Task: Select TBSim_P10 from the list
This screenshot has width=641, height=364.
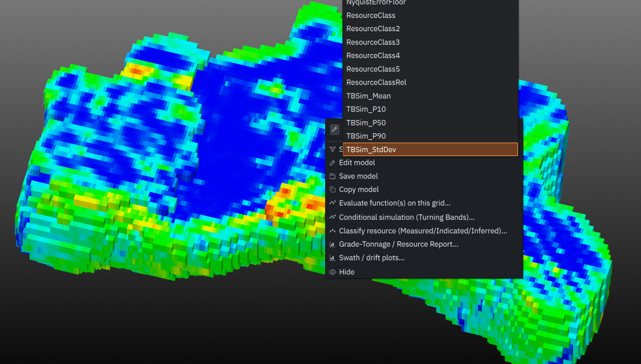Action: (430, 109)
